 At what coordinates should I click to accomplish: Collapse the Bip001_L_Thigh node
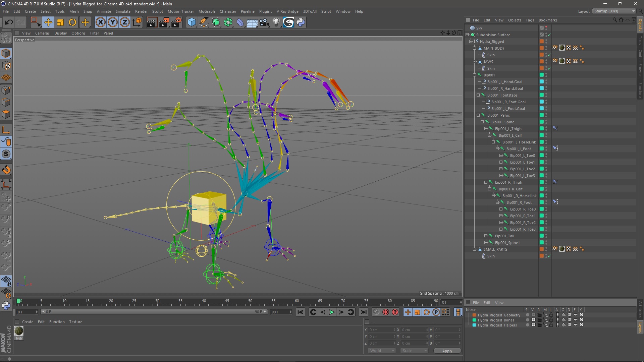(x=486, y=129)
